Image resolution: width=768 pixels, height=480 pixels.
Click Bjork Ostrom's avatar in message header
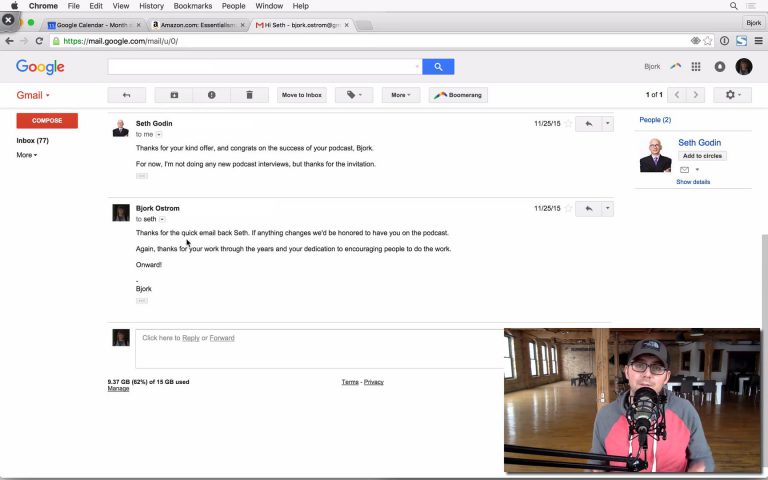120,213
